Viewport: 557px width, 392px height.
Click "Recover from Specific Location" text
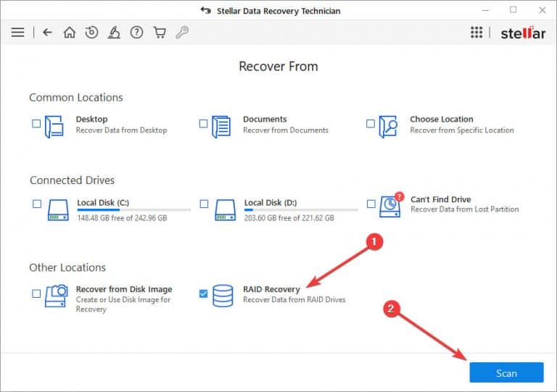tap(462, 130)
